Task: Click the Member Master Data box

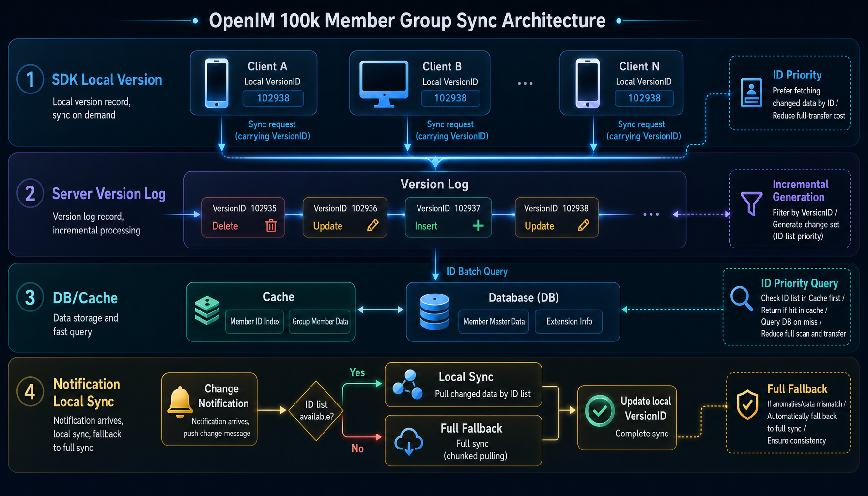Action: pos(494,321)
